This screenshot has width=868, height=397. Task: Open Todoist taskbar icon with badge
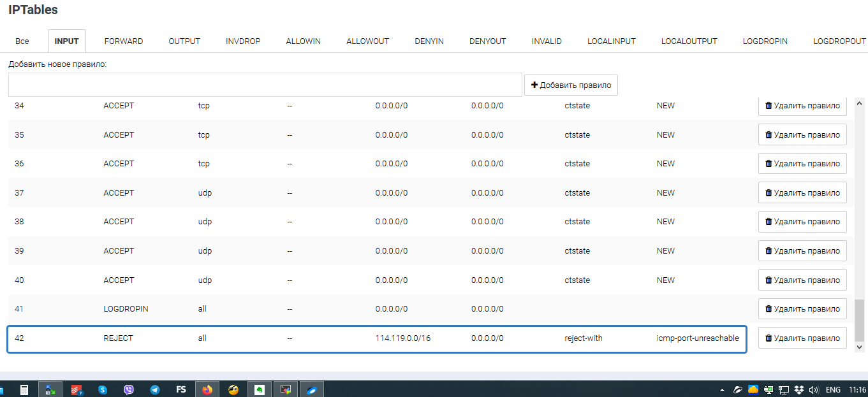[77, 389]
